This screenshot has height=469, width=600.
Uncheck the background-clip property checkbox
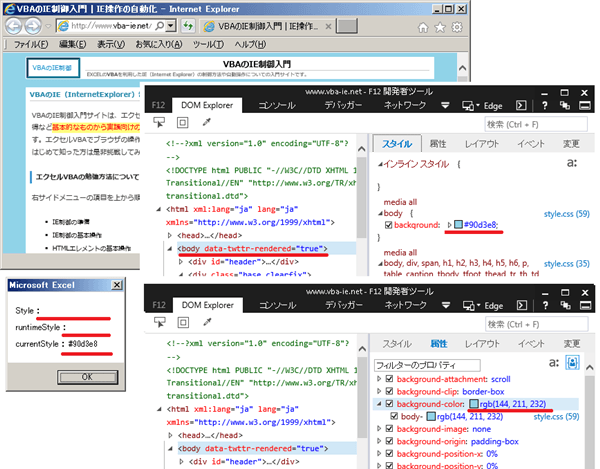[x=390, y=391]
